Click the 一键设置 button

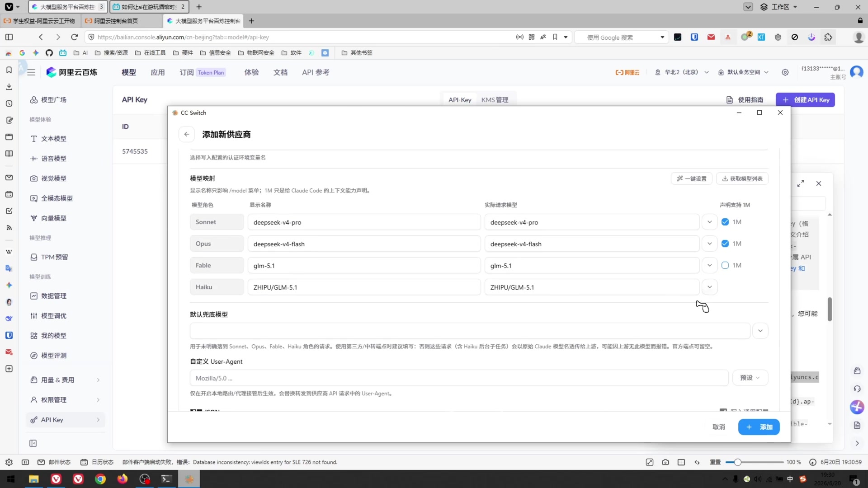point(692,178)
